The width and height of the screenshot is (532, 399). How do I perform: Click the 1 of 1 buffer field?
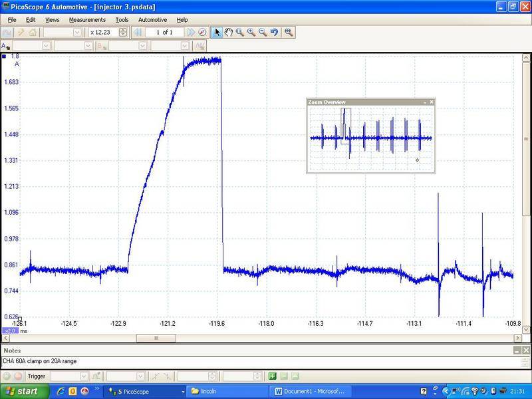click(x=164, y=32)
